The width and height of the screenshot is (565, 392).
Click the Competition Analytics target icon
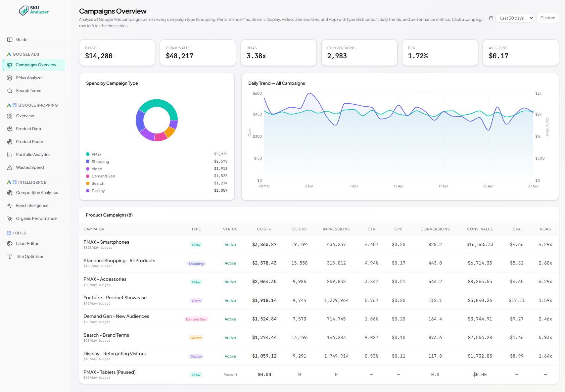click(10, 193)
